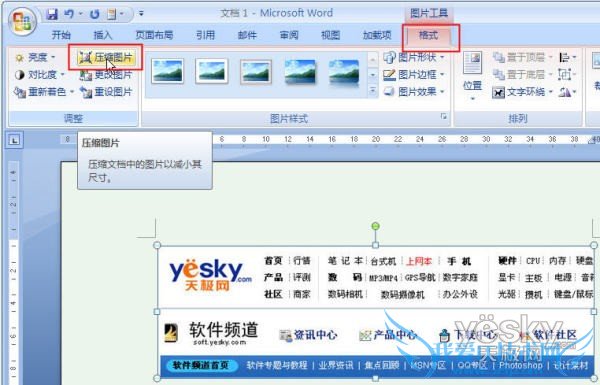Go to the 邮件 tab

tap(247, 35)
